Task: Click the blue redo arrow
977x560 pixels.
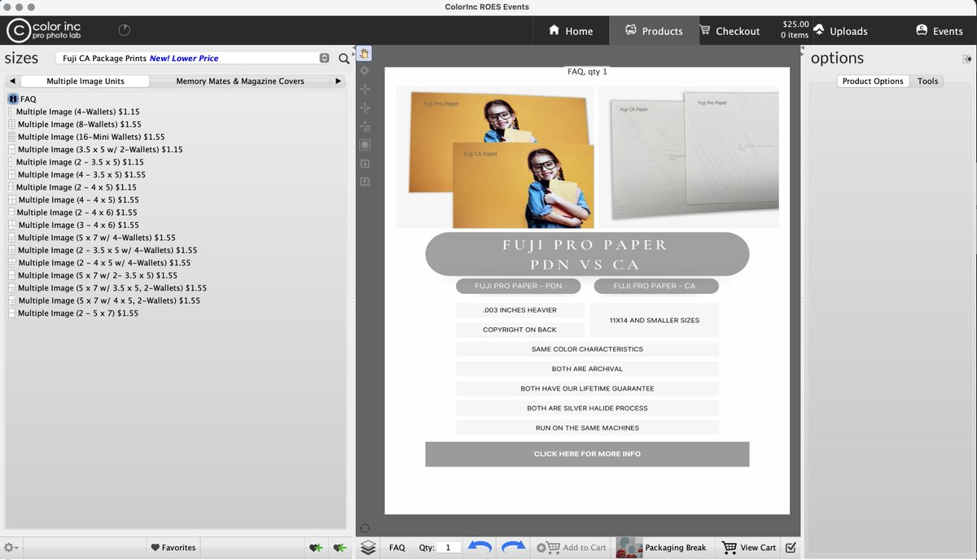Action: tap(514, 547)
